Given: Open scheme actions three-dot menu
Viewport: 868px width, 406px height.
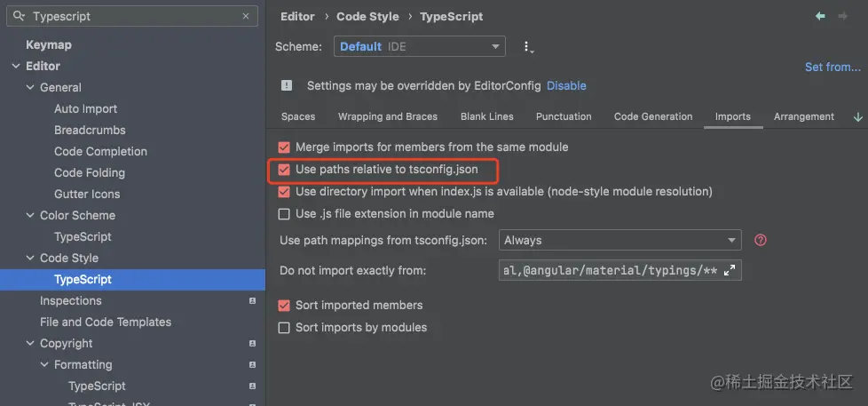Looking at the screenshot, I should [527, 47].
